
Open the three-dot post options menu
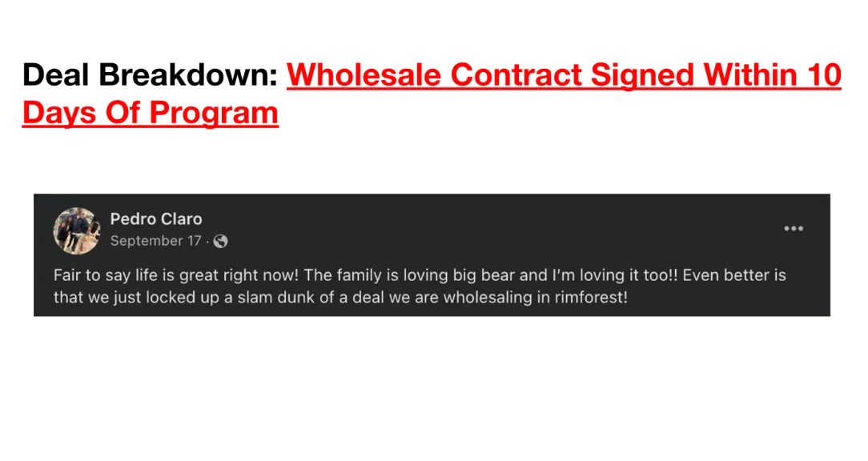click(794, 229)
